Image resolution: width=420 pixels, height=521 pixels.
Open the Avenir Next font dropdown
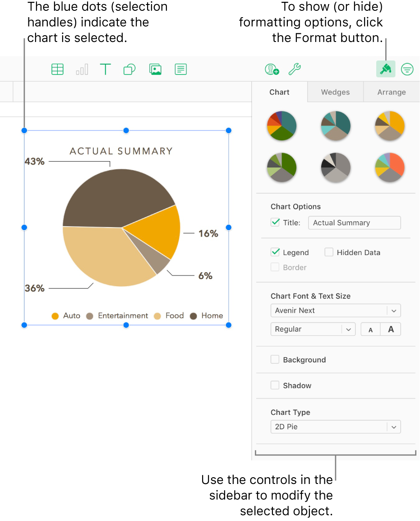(336, 310)
